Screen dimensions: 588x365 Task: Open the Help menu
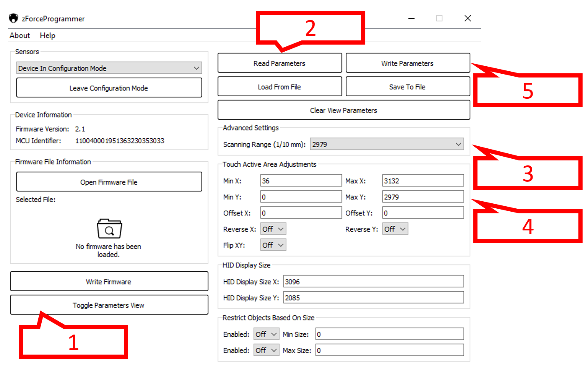click(48, 36)
